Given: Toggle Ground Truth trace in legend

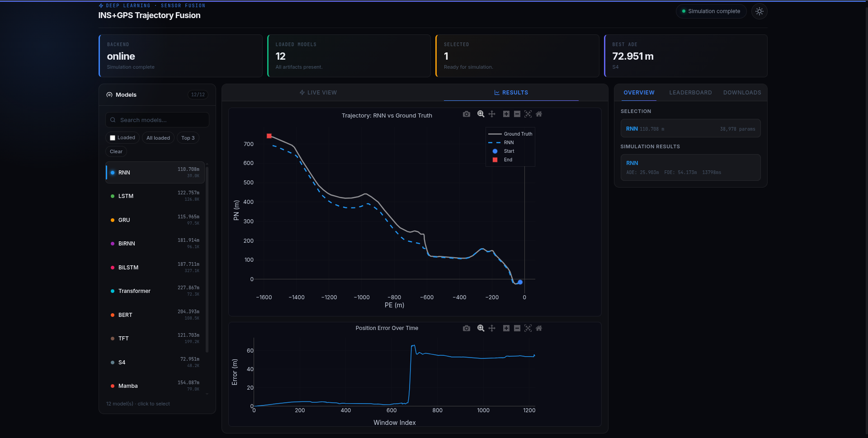Looking at the screenshot, I should pyautogui.click(x=510, y=134).
